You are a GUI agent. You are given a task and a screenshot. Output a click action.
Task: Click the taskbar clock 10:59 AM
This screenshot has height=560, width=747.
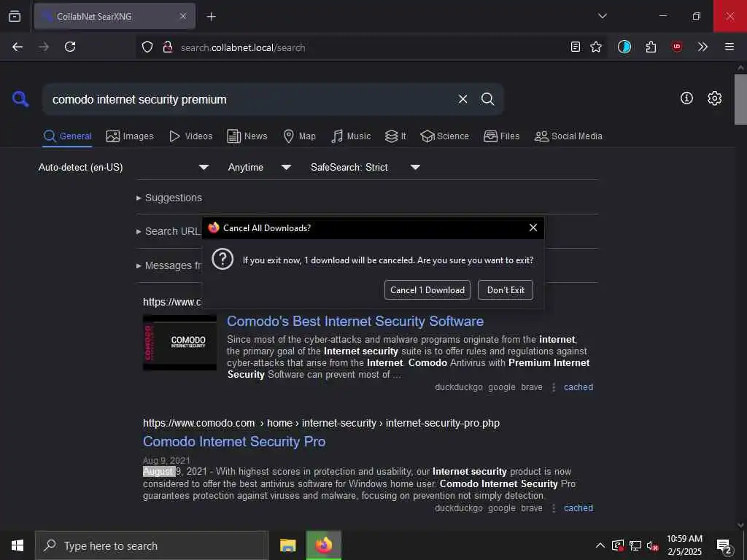(684, 539)
